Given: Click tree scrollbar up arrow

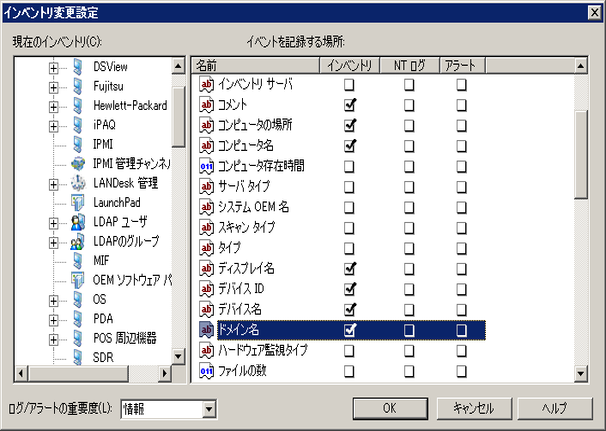Looking at the screenshot, I should 178,66.
